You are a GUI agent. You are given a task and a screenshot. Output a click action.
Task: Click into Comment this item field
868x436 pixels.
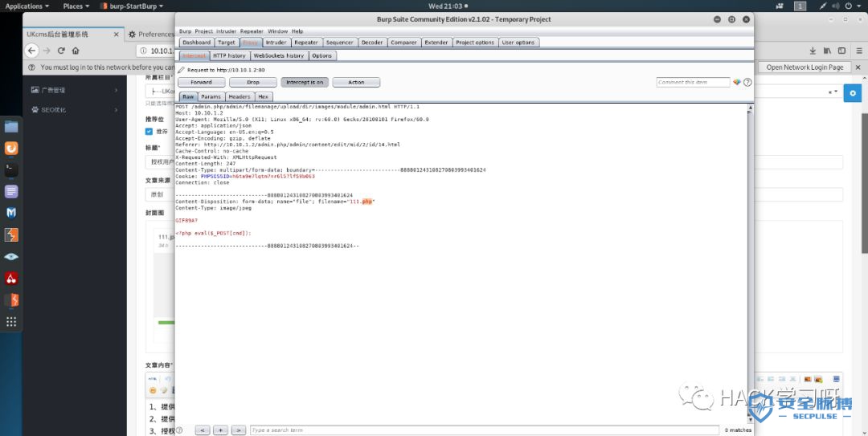point(694,82)
